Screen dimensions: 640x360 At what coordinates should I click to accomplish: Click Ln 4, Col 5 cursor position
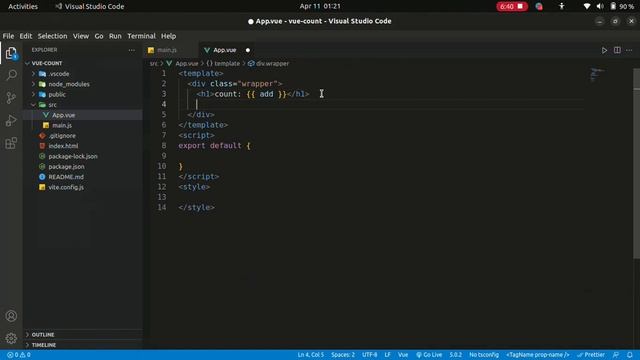coord(311,355)
